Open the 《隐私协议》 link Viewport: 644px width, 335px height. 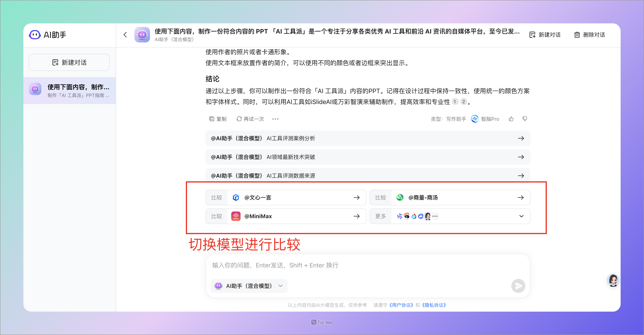(x=434, y=305)
